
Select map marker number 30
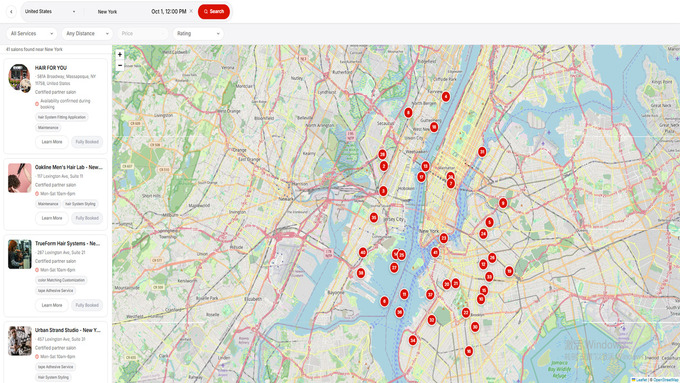tap(475, 327)
